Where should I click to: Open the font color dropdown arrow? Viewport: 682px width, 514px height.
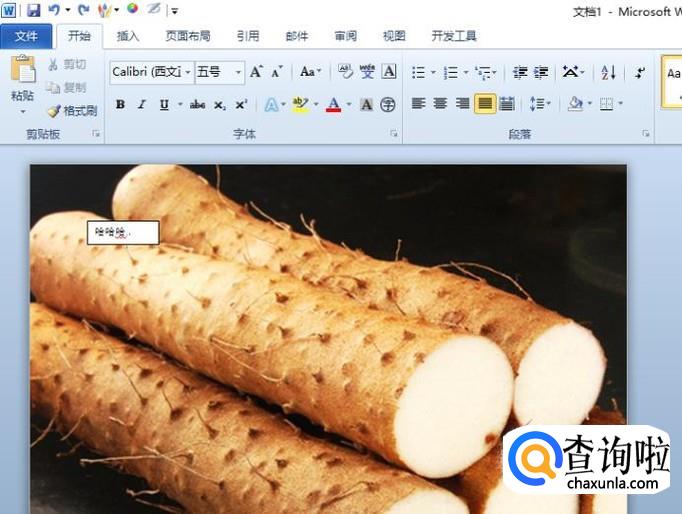(349, 104)
